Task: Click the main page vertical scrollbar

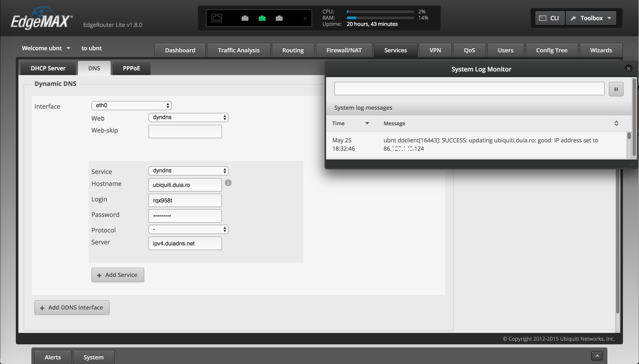Action: click(x=618, y=241)
